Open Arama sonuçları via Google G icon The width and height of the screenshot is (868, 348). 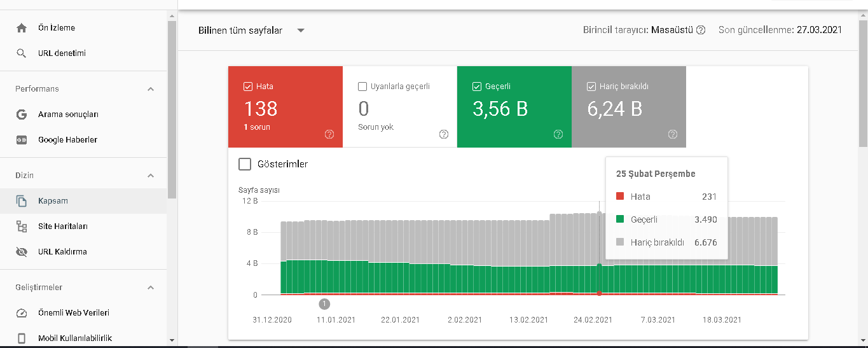click(22, 115)
